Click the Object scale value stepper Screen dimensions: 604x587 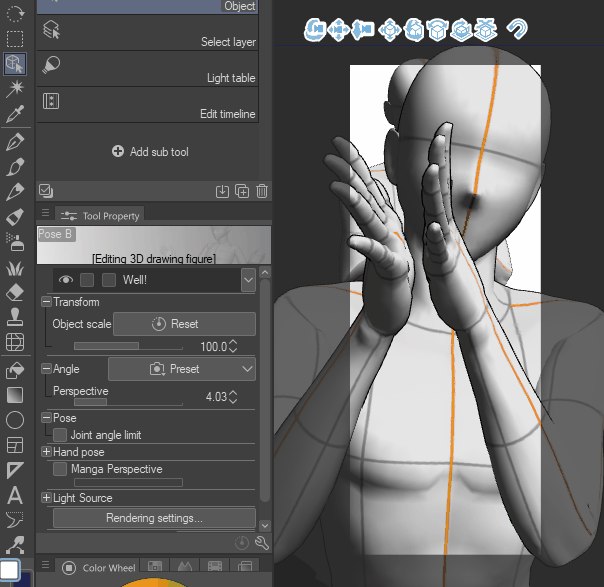(x=233, y=346)
